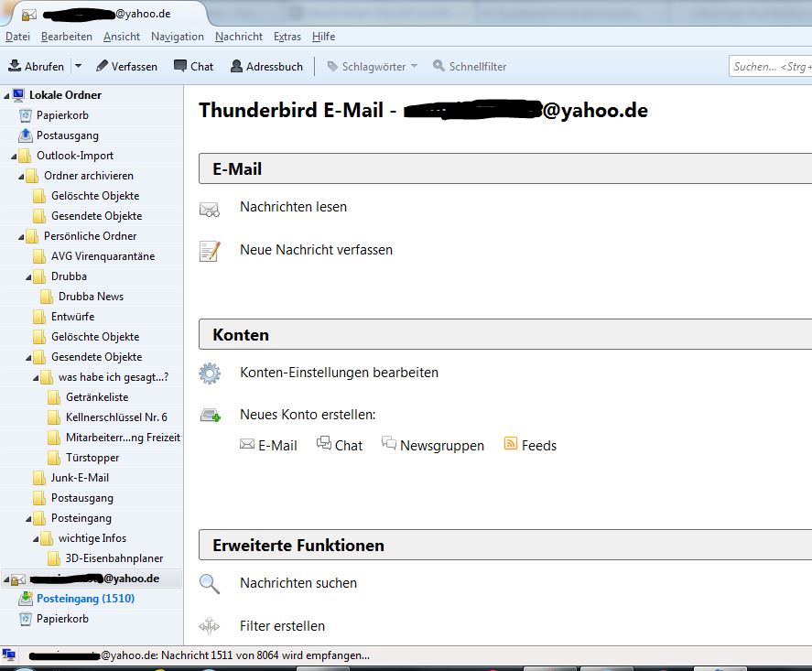Open Chat from the toolbar
Viewport: 812px width, 671px height.
pos(194,66)
